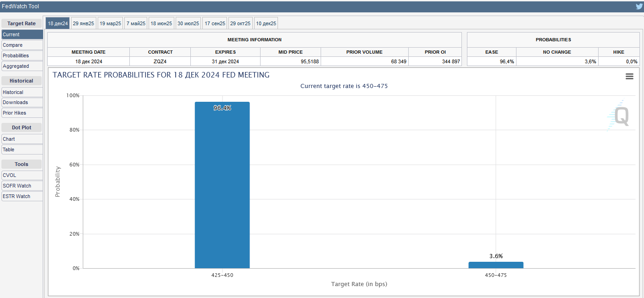Select the Aggregated sidebar item
644x298 pixels.
click(22, 66)
